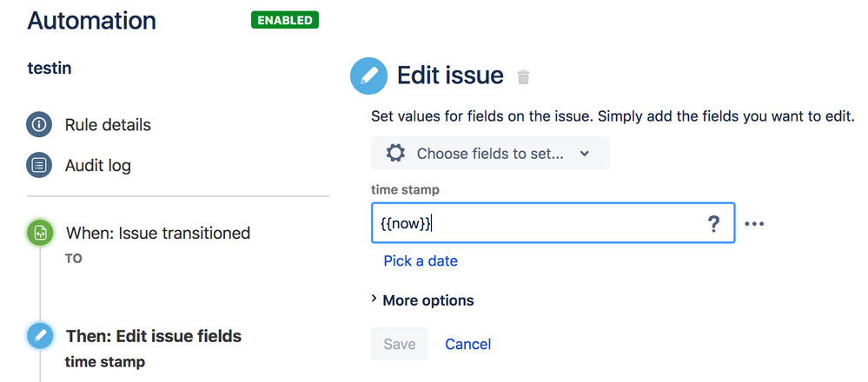Click the green Issue transitioned trigger icon
This screenshot has width=868, height=382.
coord(40,234)
